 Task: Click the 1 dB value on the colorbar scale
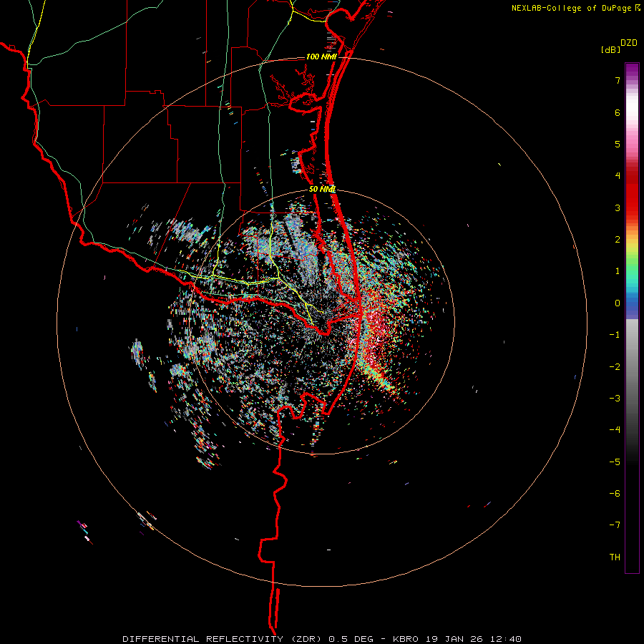(618, 271)
